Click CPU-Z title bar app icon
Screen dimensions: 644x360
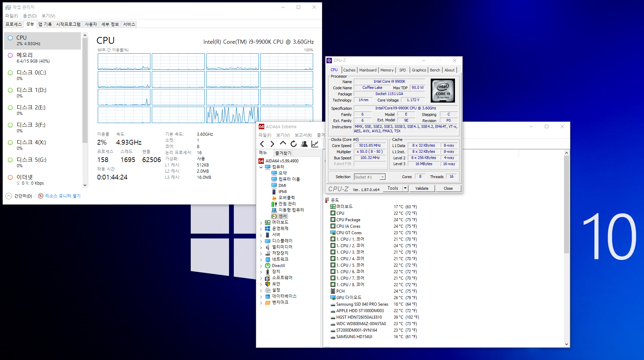[329, 61]
